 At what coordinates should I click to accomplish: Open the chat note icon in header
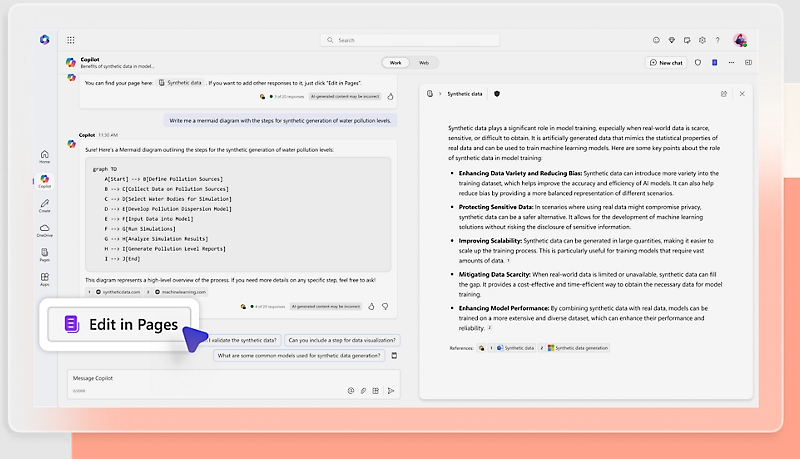click(x=687, y=40)
